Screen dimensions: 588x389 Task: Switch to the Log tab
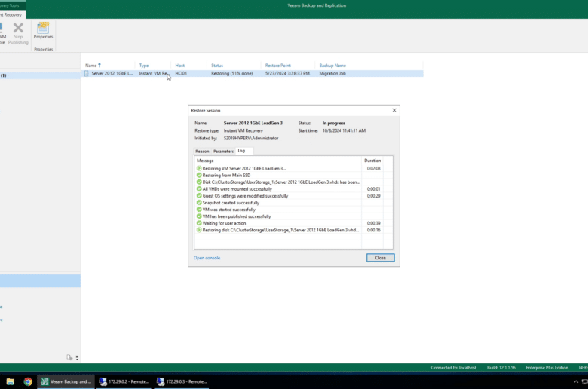[241, 151]
